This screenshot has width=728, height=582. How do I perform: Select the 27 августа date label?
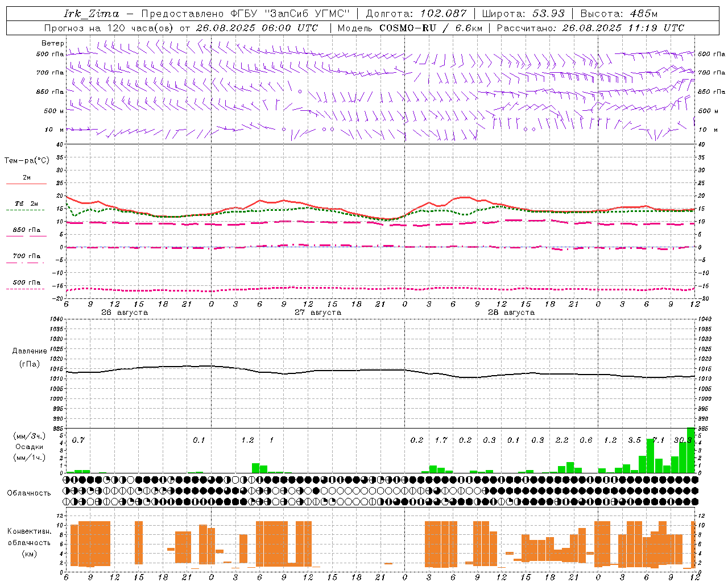[318, 313]
